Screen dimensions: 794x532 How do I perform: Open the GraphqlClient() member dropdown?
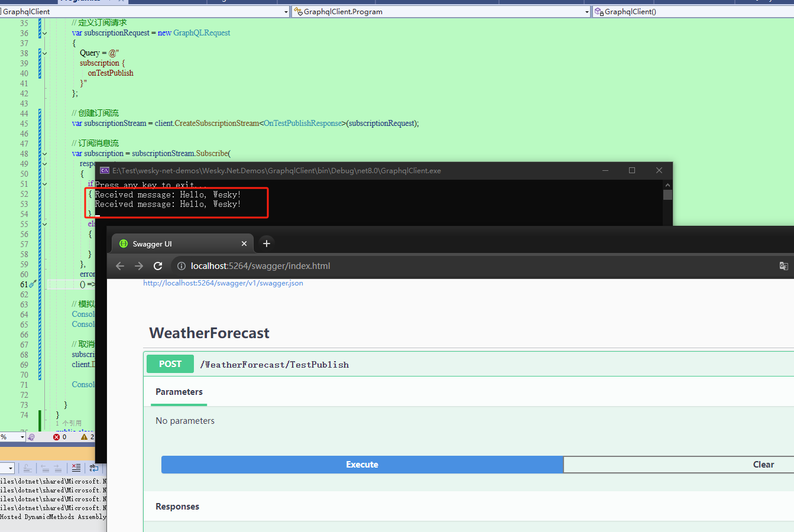[693, 11]
